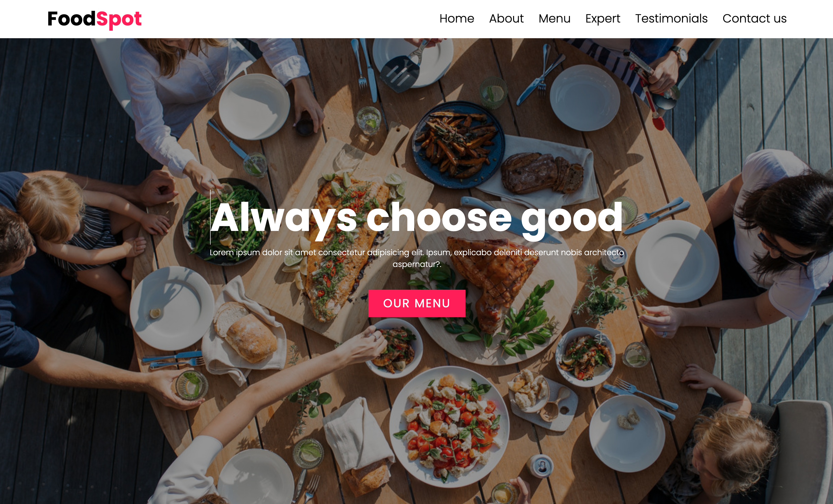Click the blue plate of roasted sweet potatoes
The width and height of the screenshot is (833, 504).
[458, 144]
